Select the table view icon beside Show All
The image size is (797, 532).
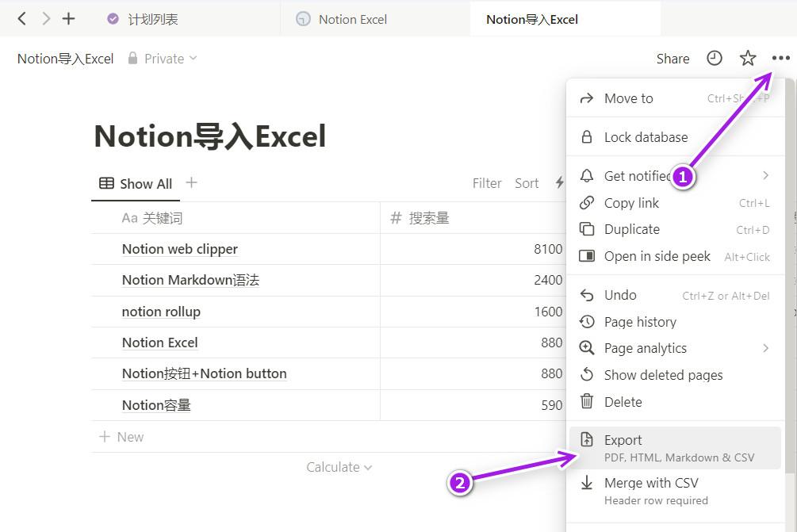(x=106, y=183)
